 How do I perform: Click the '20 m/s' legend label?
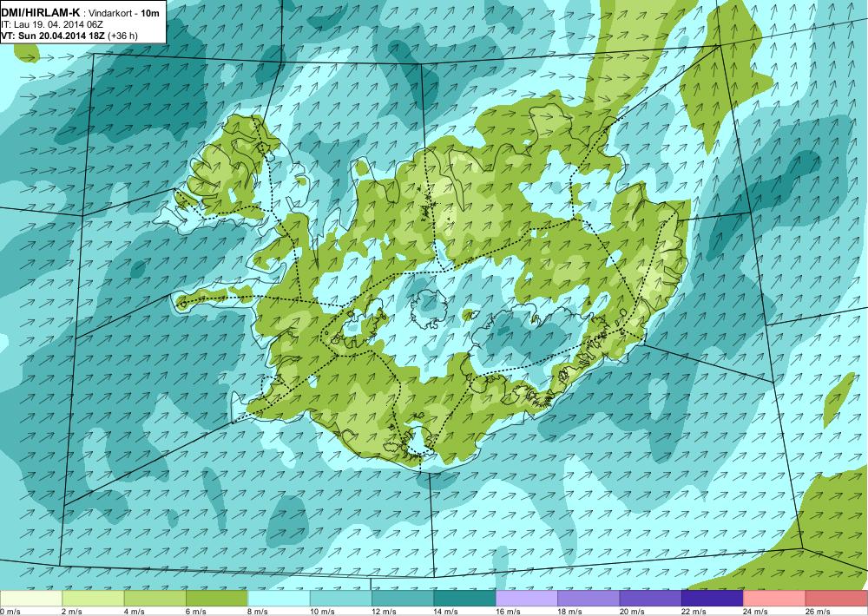(632, 612)
